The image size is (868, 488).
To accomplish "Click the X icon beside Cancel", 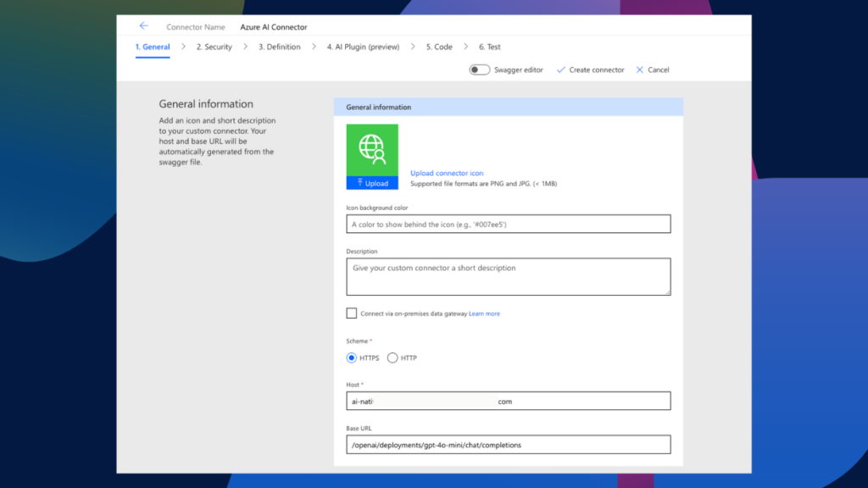I will pyautogui.click(x=638, y=69).
